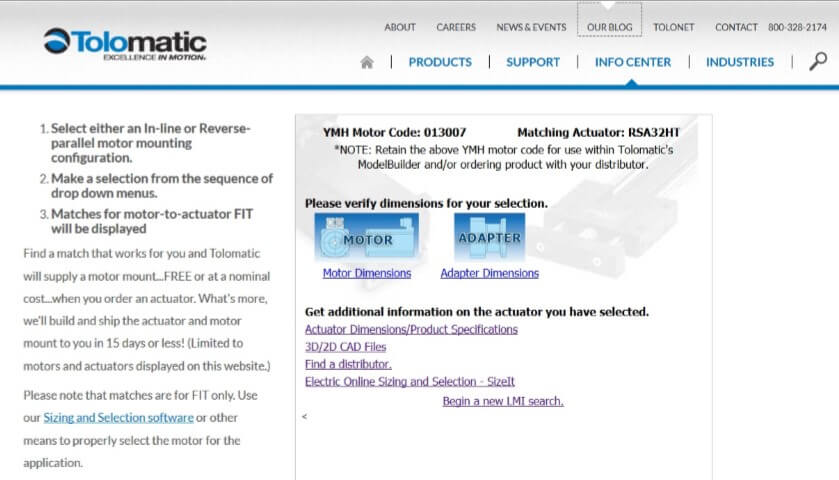This screenshot has height=480, width=839.
Task: Click the ADAPTER image thumbnail
Action: pyautogui.click(x=490, y=237)
